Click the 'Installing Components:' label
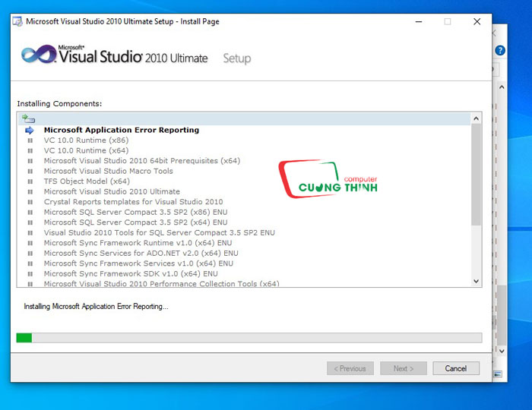This screenshot has height=410, width=532. click(x=59, y=104)
